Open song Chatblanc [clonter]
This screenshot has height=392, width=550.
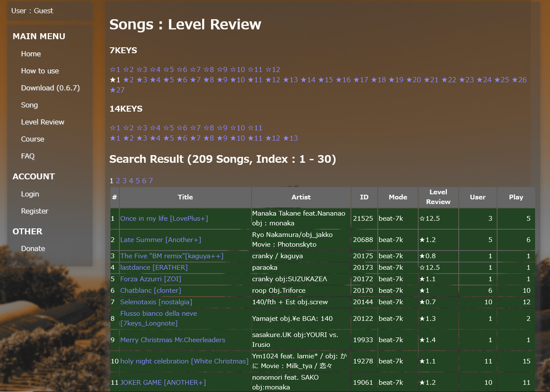151,291
